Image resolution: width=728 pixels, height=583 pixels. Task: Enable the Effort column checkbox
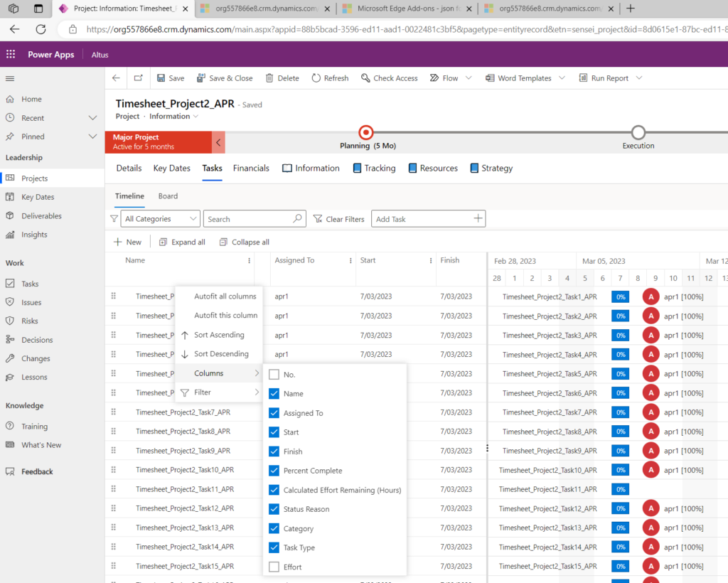[x=274, y=567]
